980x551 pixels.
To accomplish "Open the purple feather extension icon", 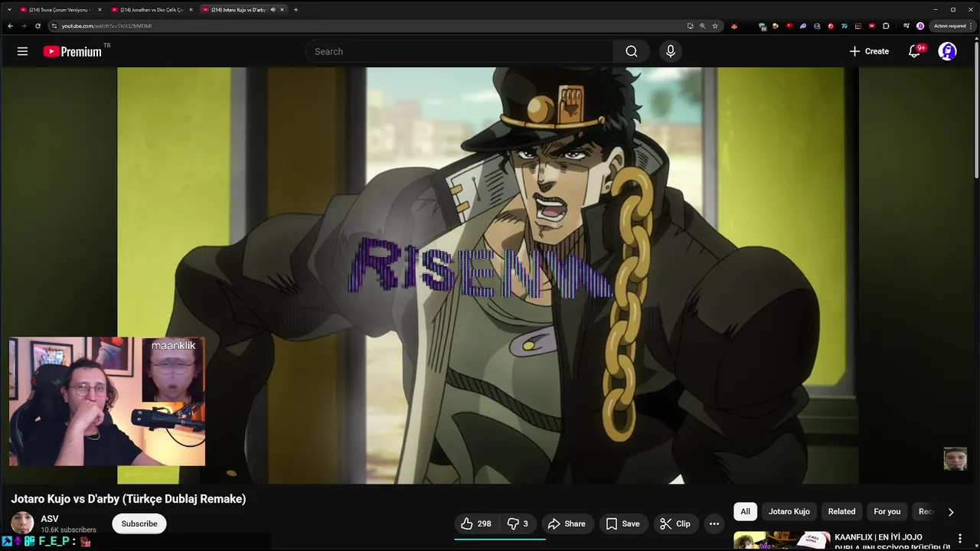I will click(x=803, y=26).
